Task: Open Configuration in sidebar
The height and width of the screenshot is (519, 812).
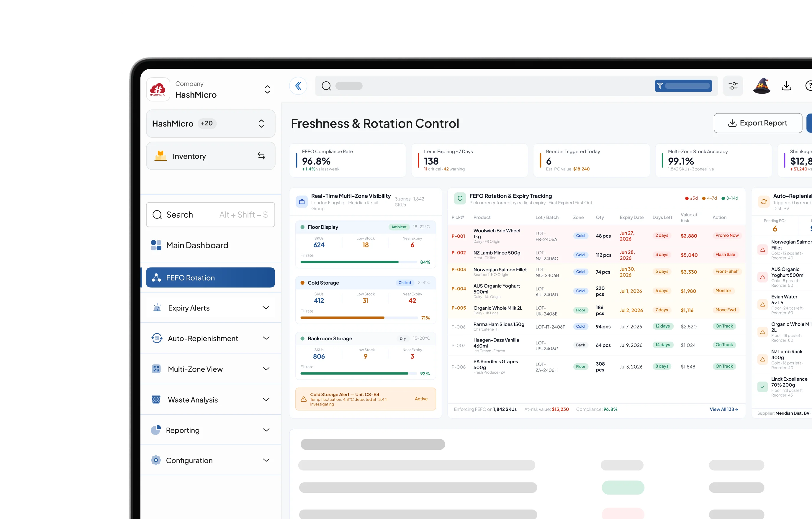Action: click(211, 460)
